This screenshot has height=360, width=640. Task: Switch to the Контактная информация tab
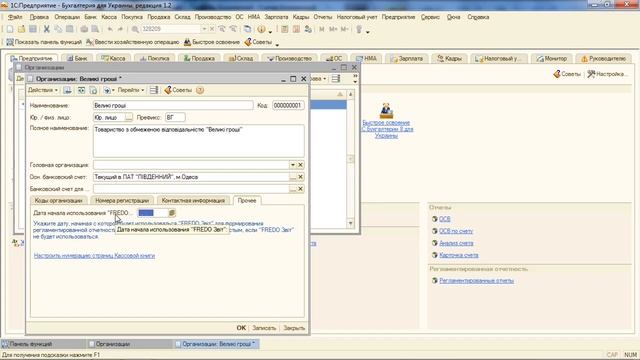pos(193,200)
